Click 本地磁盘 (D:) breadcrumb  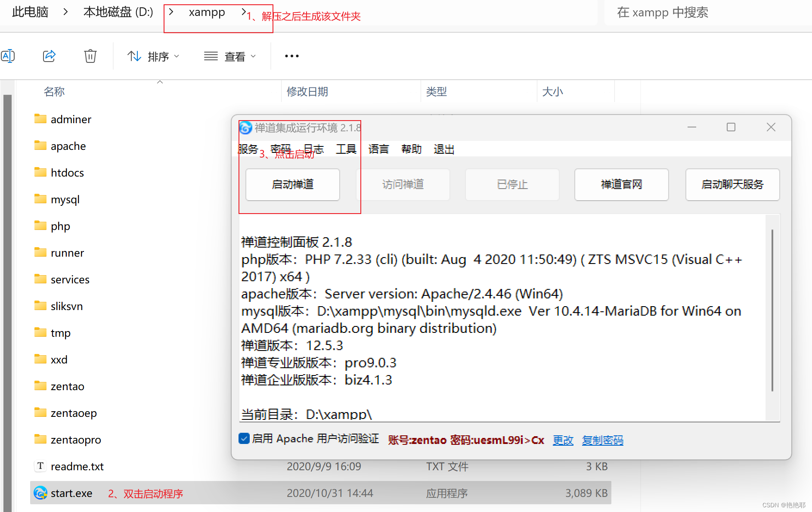tap(118, 12)
